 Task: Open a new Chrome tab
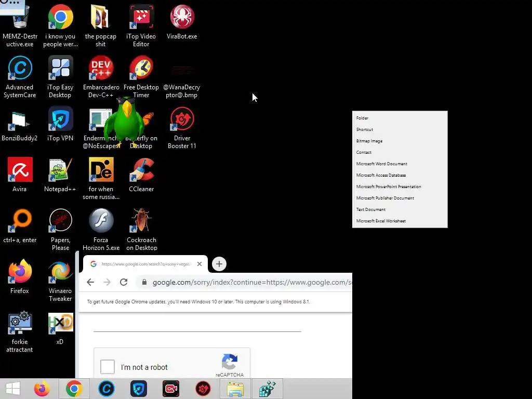[219, 264]
